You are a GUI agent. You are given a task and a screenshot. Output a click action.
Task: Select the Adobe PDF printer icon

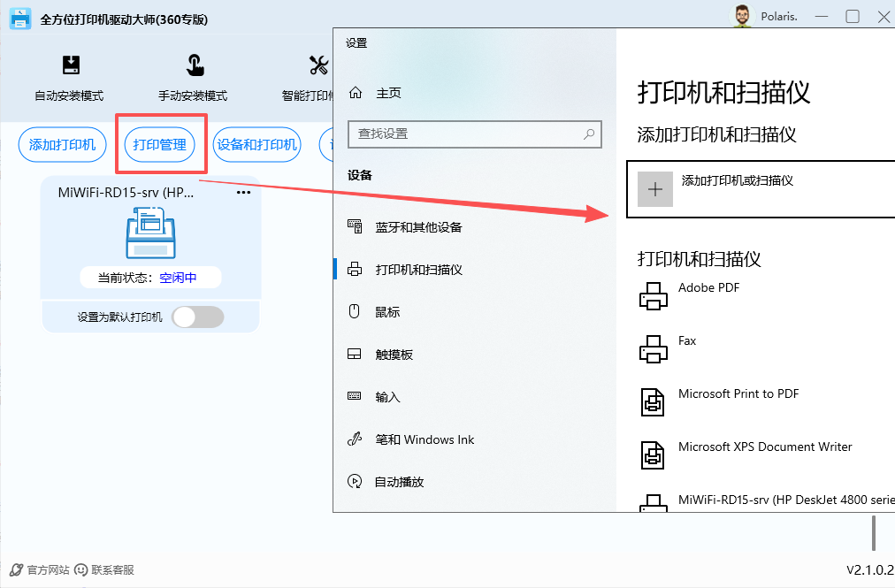[x=653, y=295]
